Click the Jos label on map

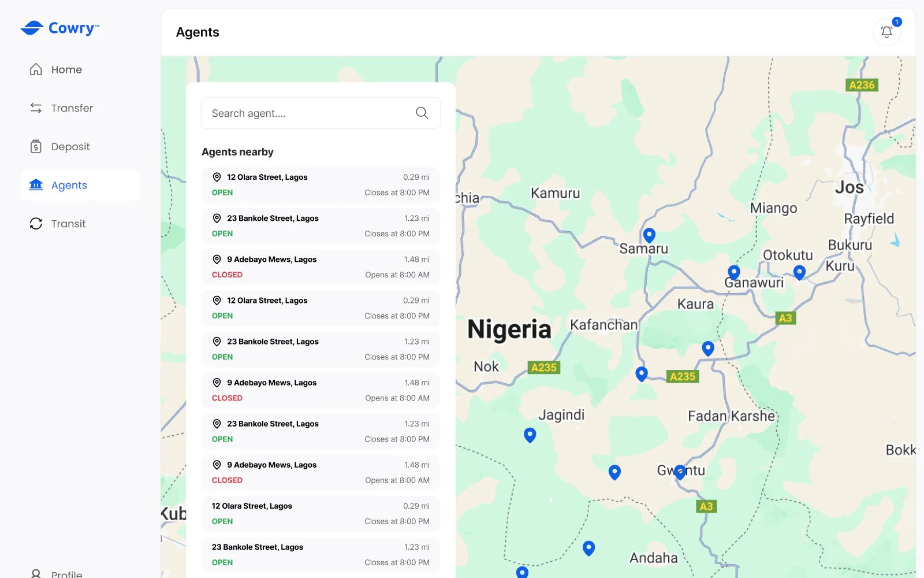[x=850, y=187]
